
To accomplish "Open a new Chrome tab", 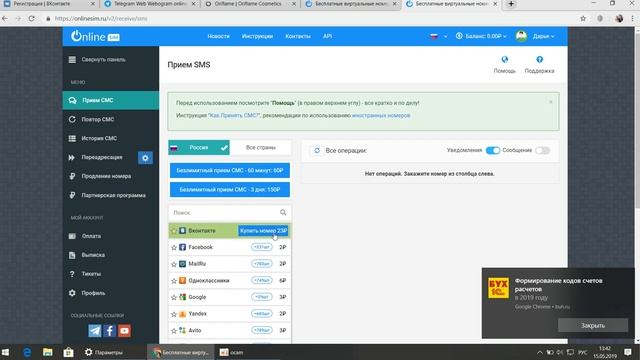I will [x=511, y=4].
